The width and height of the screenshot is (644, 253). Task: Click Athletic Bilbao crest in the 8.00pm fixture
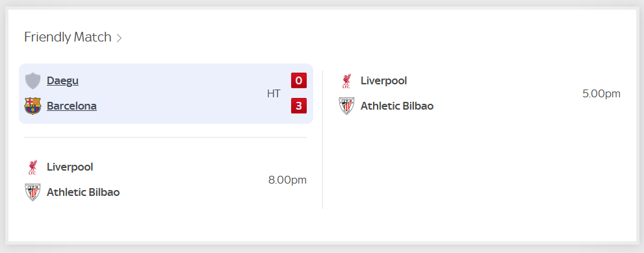point(32,192)
